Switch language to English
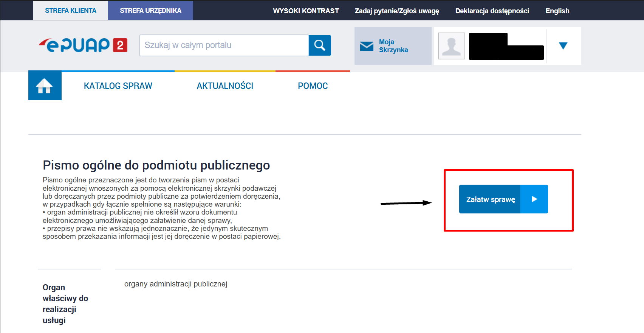The image size is (644, 333). pos(557,11)
